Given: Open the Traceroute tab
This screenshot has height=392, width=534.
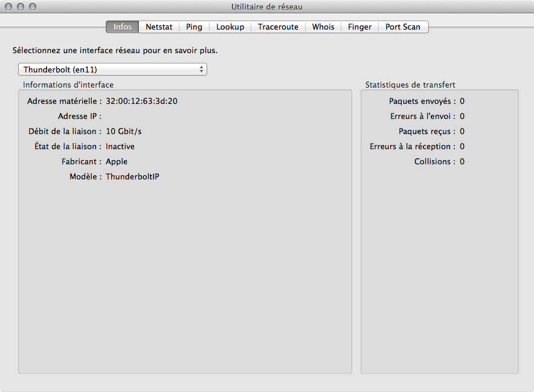Looking at the screenshot, I should (278, 27).
